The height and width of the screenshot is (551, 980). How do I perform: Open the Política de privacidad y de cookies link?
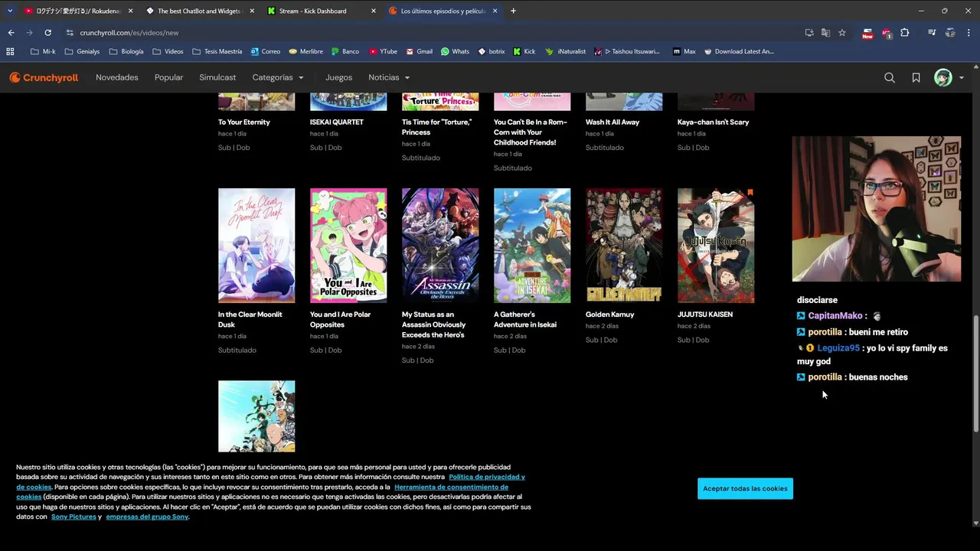[487, 477]
